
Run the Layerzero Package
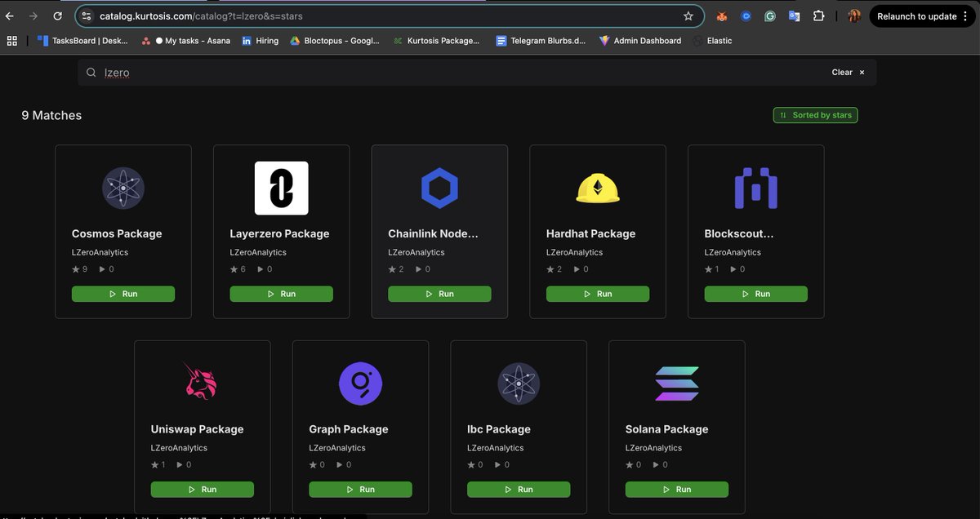tap(282, 294)
